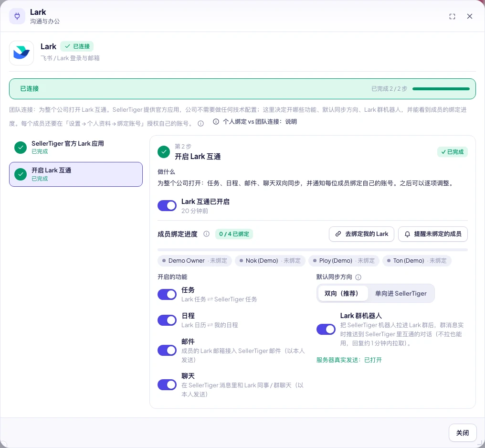The height and width of the screenshot is (448, 485).
Task: Click the 关闭 button
Action: 463,433
